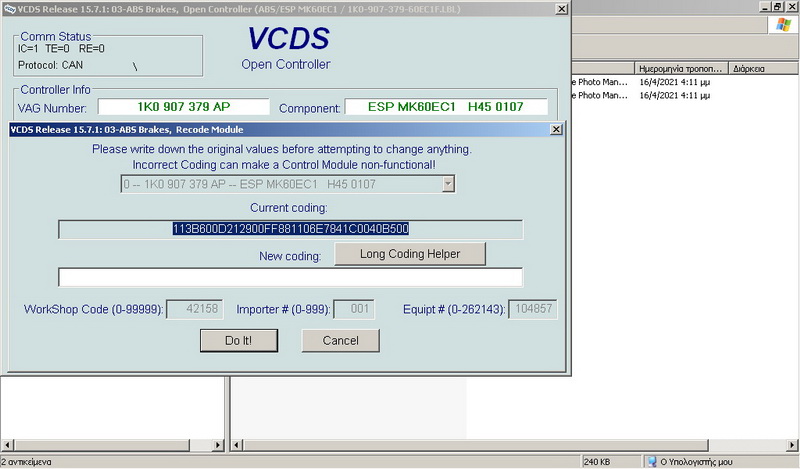
Task: Click the Open Controller subtitle under VCDS
Action: (x=286, y=64)
